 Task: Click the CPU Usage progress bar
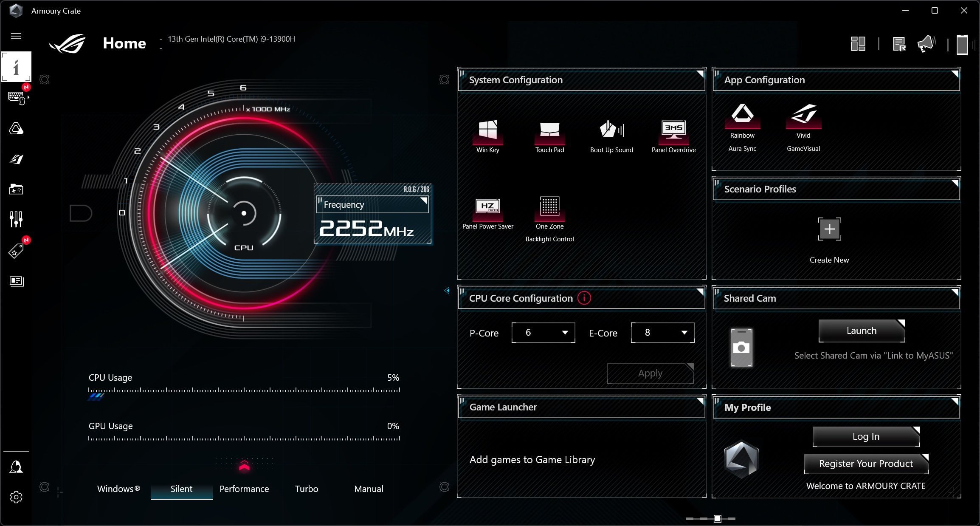(x=244, y=393)
